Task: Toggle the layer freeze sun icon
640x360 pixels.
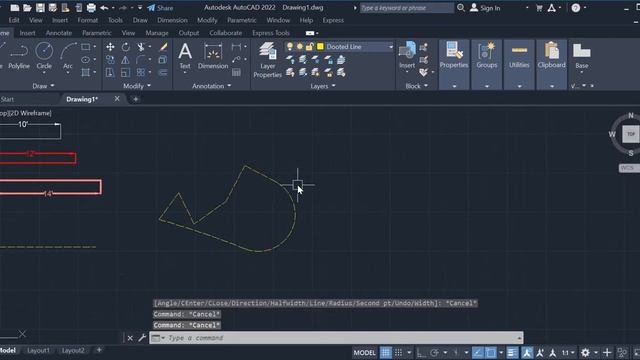Action: tap(300, 47)
